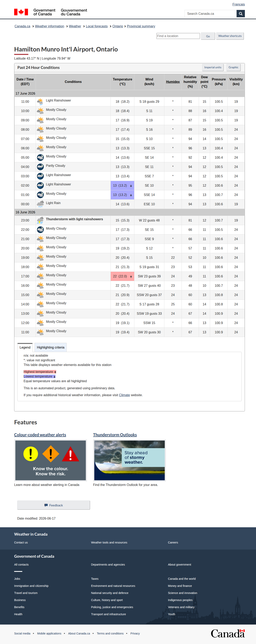Click weather icon in 04:00 Partly Cloudy row
Image resolution: width=256 pixels, height=644 pixels.
pyautogui.click(x=40, y=167)
